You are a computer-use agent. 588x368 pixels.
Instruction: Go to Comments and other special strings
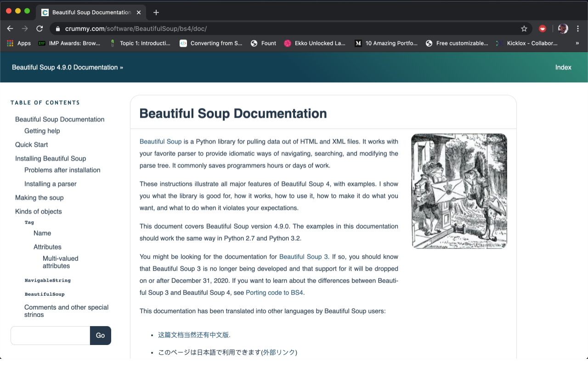67,311
